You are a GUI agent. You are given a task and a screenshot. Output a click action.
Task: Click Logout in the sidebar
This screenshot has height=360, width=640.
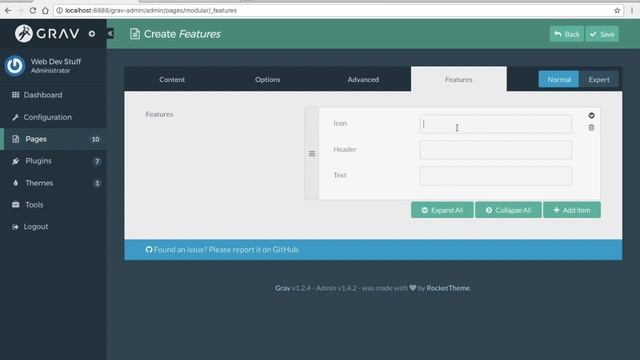(53, 227)
